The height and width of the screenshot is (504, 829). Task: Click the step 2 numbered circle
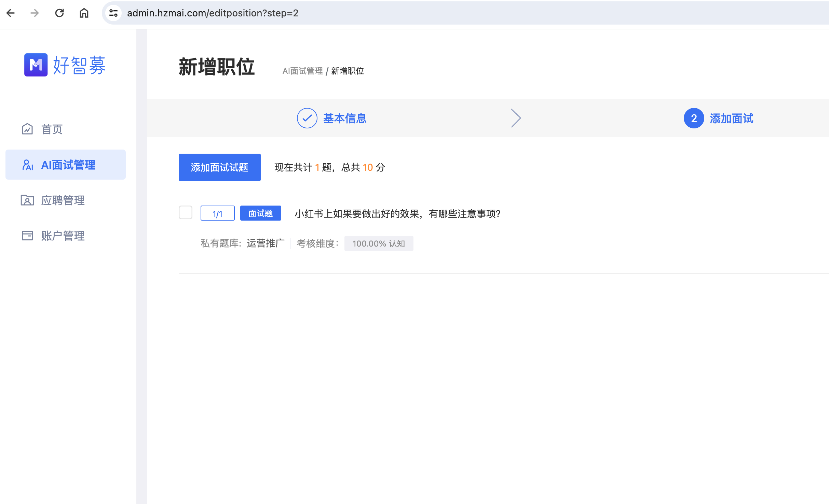[x=694, y=118]
